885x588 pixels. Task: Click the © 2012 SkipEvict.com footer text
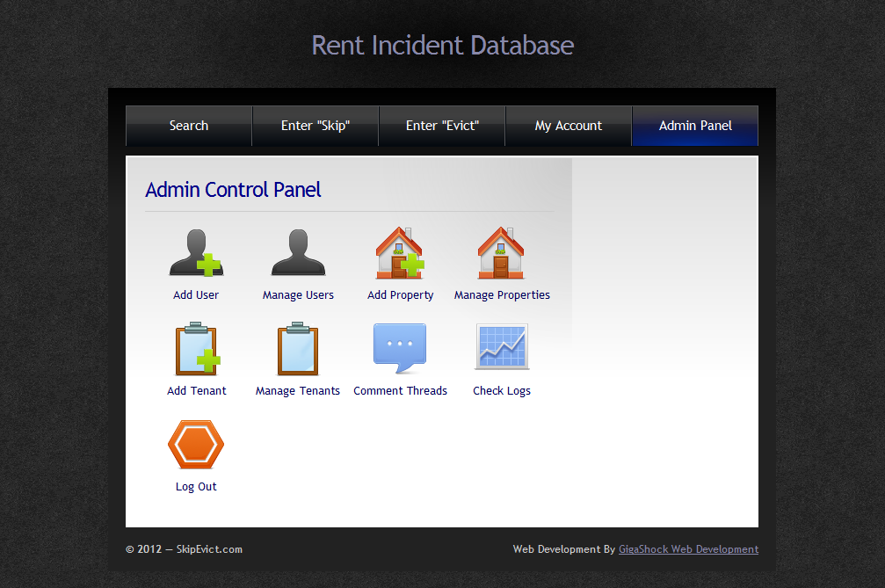[184, 549]
